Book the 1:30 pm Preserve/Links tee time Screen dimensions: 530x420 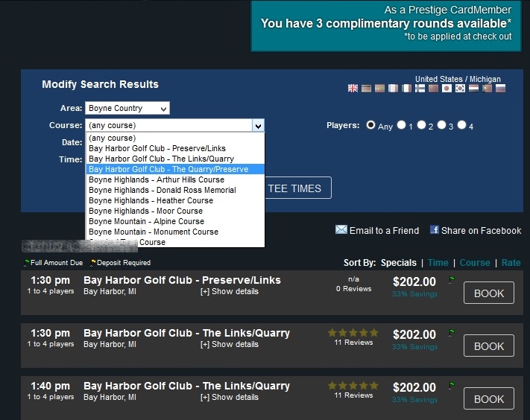(x=489, y=293)
